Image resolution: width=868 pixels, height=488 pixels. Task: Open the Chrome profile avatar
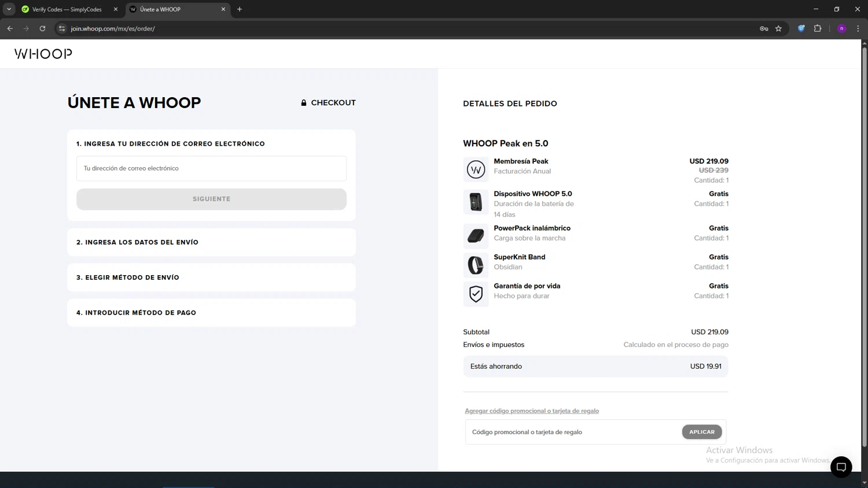click(842, 28)
